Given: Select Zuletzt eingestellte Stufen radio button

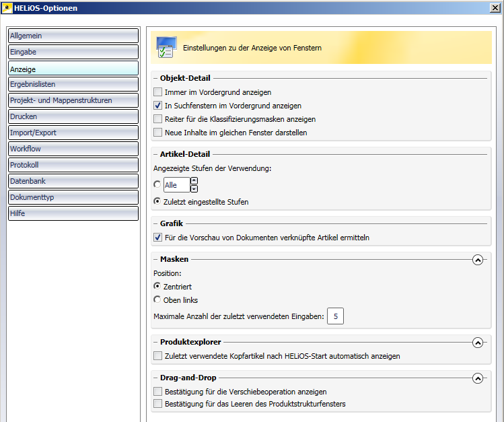Looking at the screenshot, I should (157, 201).
